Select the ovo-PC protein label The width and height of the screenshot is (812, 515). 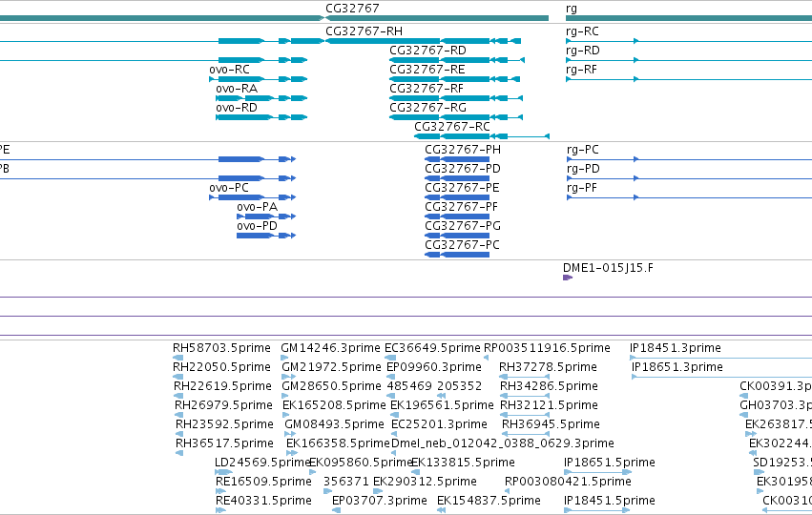(x=229, y=188)
